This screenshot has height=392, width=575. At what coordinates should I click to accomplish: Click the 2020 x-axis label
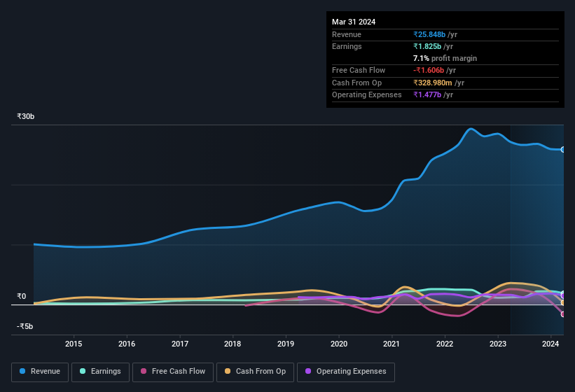(339, 344)
